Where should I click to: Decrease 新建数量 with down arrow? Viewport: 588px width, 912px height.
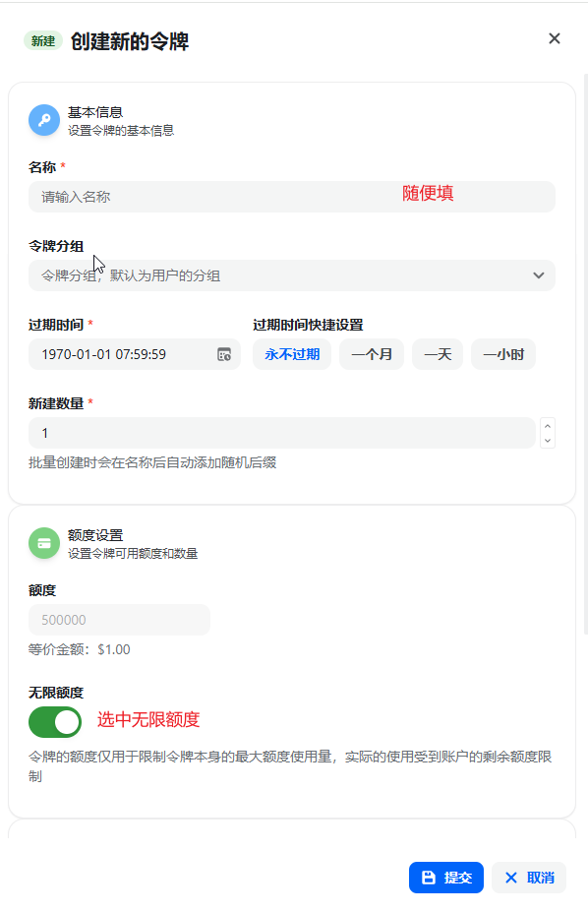click(x=548, y=441)
